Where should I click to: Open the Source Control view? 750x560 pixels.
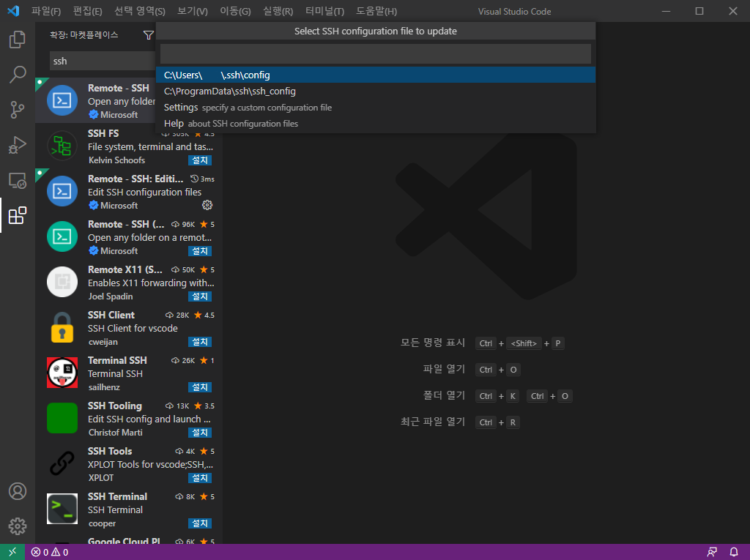[x=18, y=110]
